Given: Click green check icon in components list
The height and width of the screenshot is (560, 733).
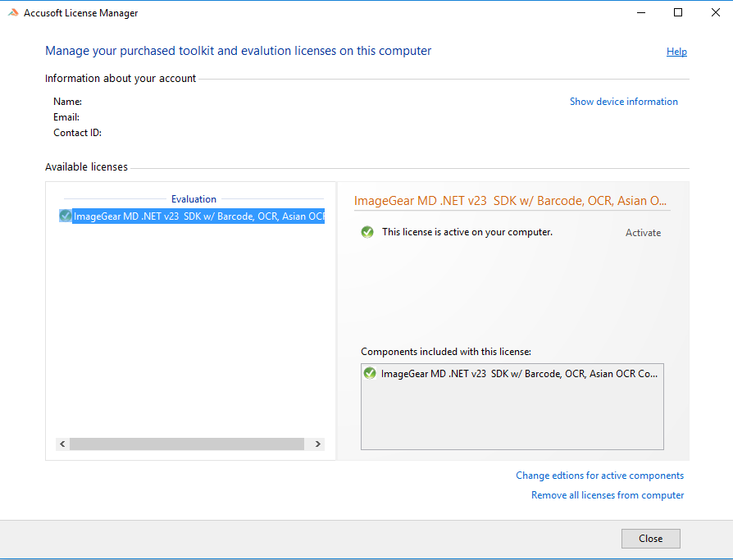Looking at the screenshot, I should (x=370, y=373).
